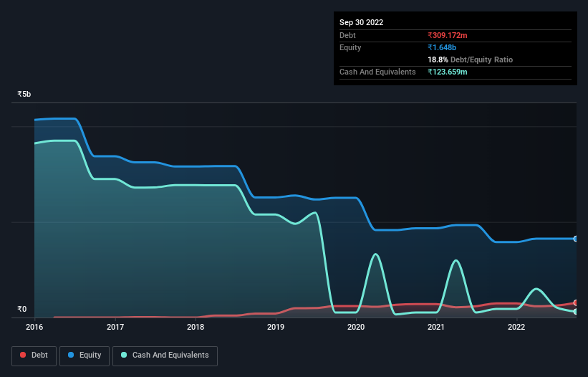Image resolution: width=588 pixels, height=377 pixels.
Task: Click the 2017 x-axis label
Action: [115, 327]
